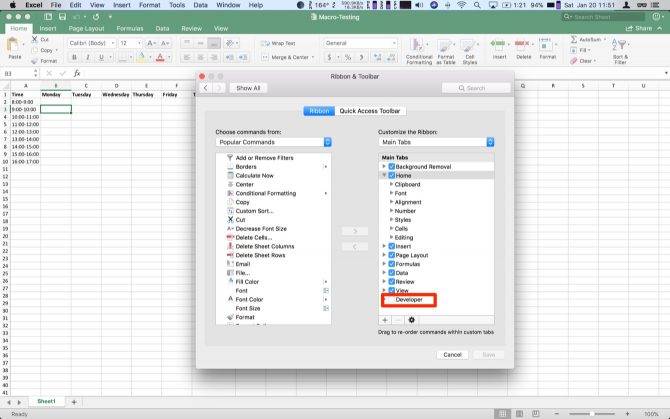670x419 pixels.
Task: Apply Italic formatting in the ribbon
Action: (x=88, y=57)
